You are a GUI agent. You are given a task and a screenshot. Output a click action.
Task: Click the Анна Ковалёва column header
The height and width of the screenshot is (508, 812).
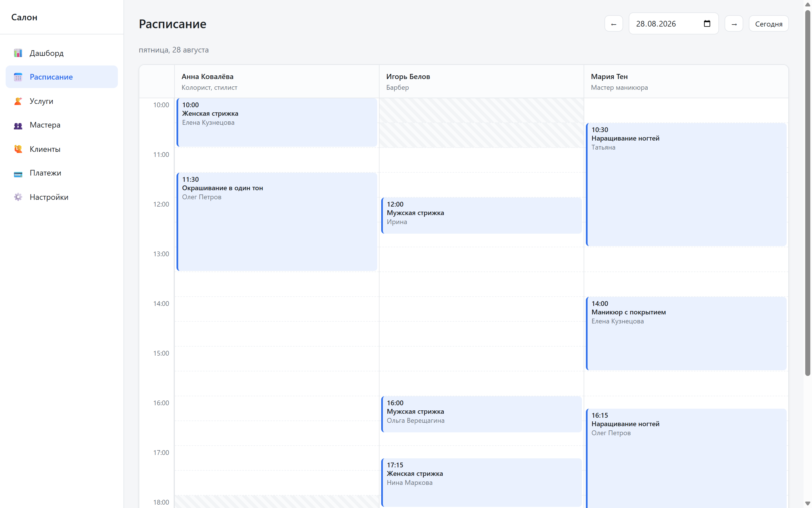[277, 82]
